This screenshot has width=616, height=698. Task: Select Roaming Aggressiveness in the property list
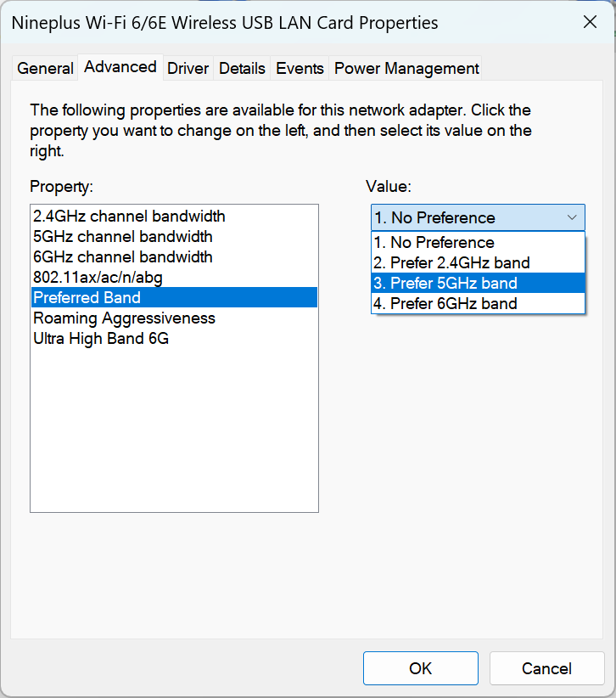[174, 318]
